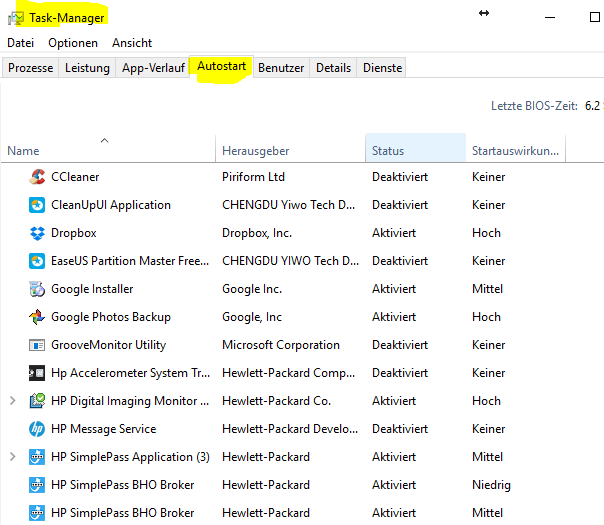Click Deaktiviert status of HP Message Service
The width and height of the screenshot is (604, 525).
point(400,429)
